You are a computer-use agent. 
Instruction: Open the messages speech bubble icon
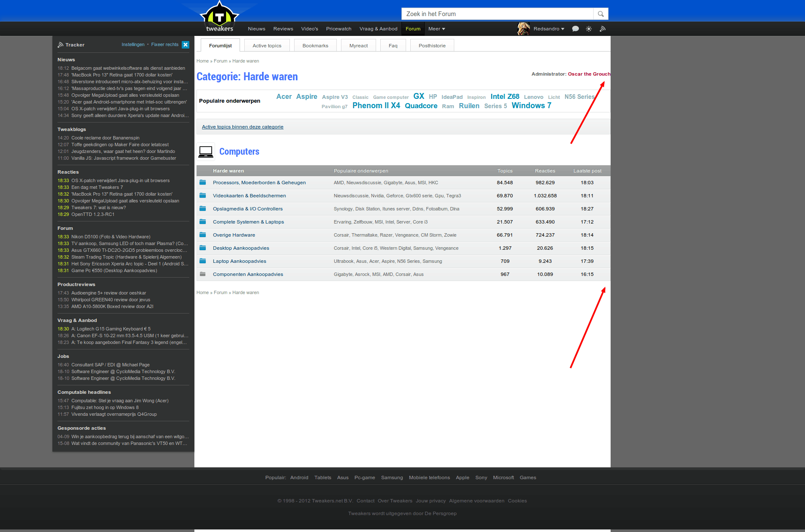(575, 29)
